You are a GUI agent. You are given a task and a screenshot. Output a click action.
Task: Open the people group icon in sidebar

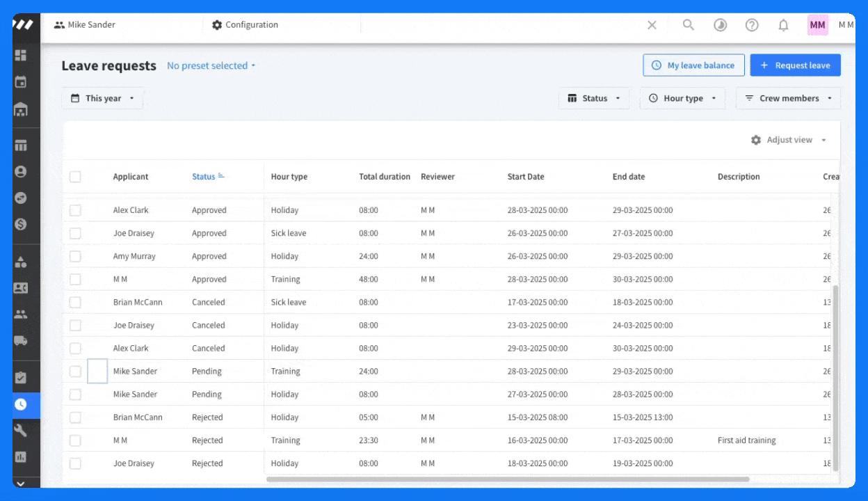tap(21, 315)
